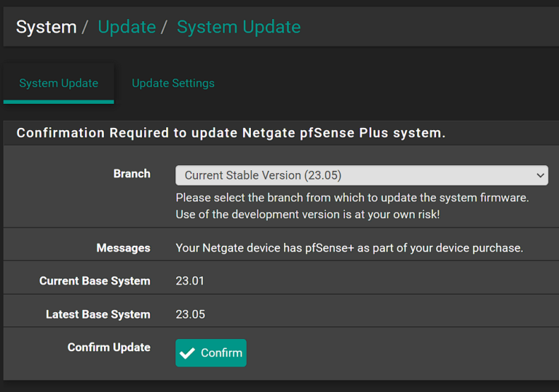Viewport: 559px width, 392px height.
Task: Click the 'Please select the branch' help text
Action: click(352, 198)
